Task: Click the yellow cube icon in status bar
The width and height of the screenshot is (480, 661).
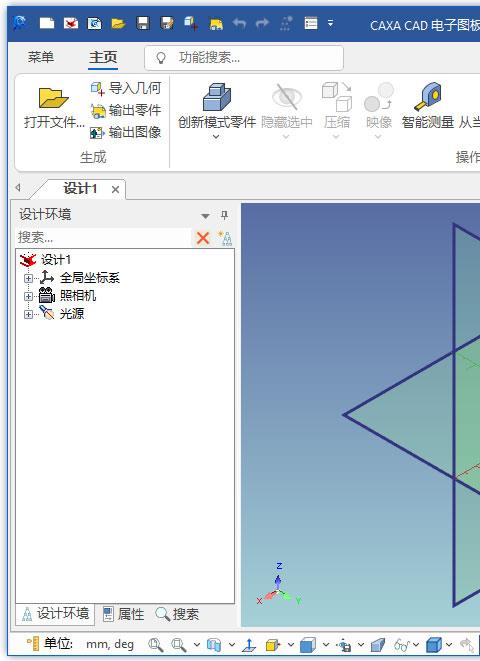Action: tap(273, 645)
